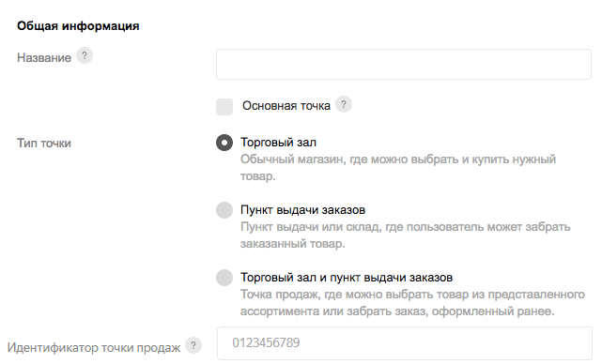
Task: Click the description starting with Обычный магазин
Action: coord(398,168)
